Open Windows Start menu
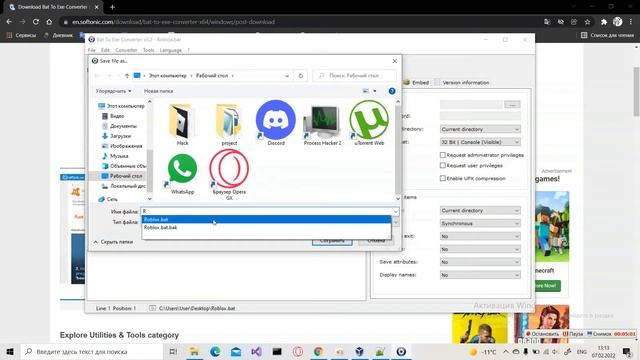The image size is (640, 360). click(10, 351)
